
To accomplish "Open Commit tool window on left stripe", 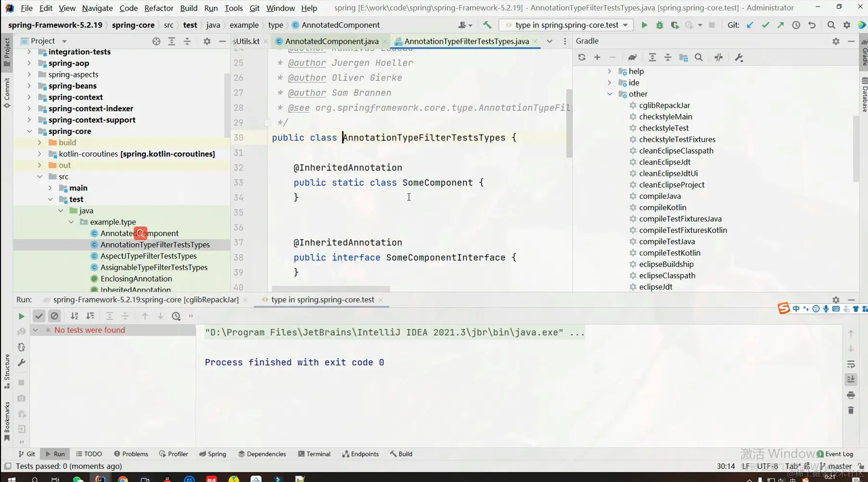I will tap(7, 92).
